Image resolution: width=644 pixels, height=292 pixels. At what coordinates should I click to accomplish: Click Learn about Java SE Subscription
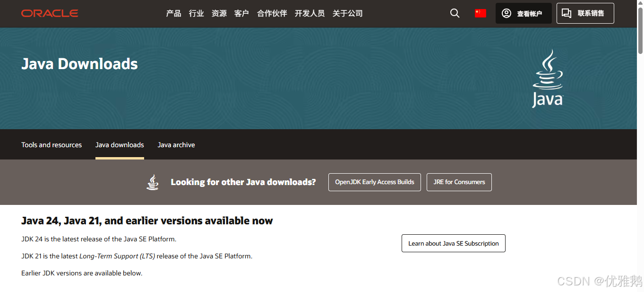[x=454, y=243]
